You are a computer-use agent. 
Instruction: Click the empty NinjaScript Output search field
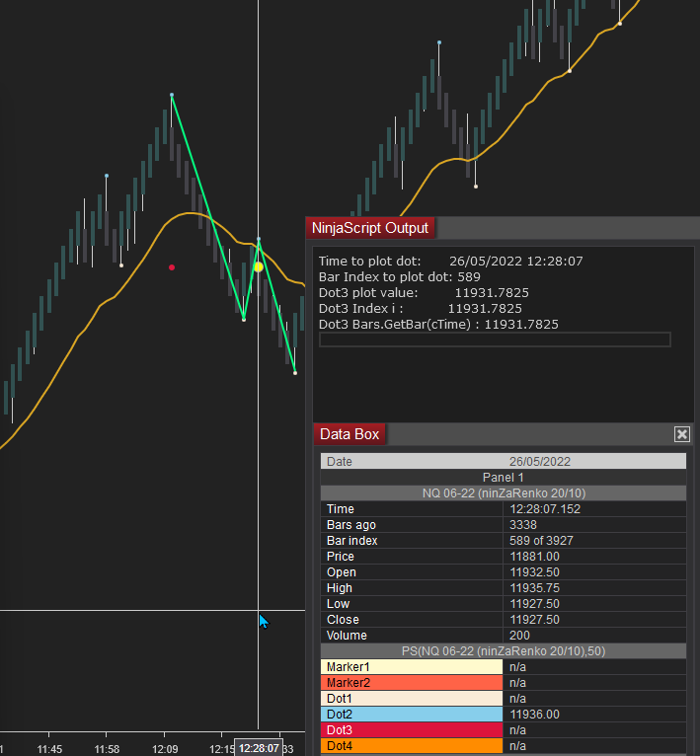tap(495, 340)
